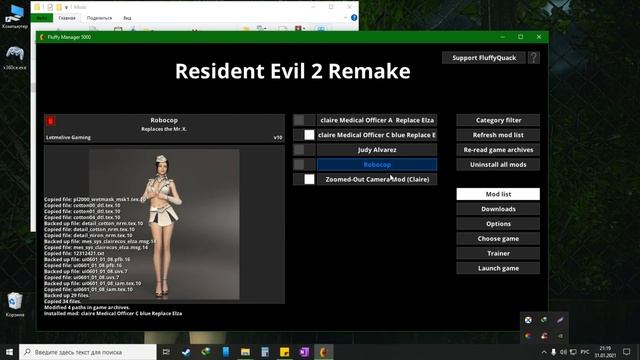The width and height of the screenshot is (640, 360).
Task: Open the Главная tab in Explorer
Action: tap(67, 18)
